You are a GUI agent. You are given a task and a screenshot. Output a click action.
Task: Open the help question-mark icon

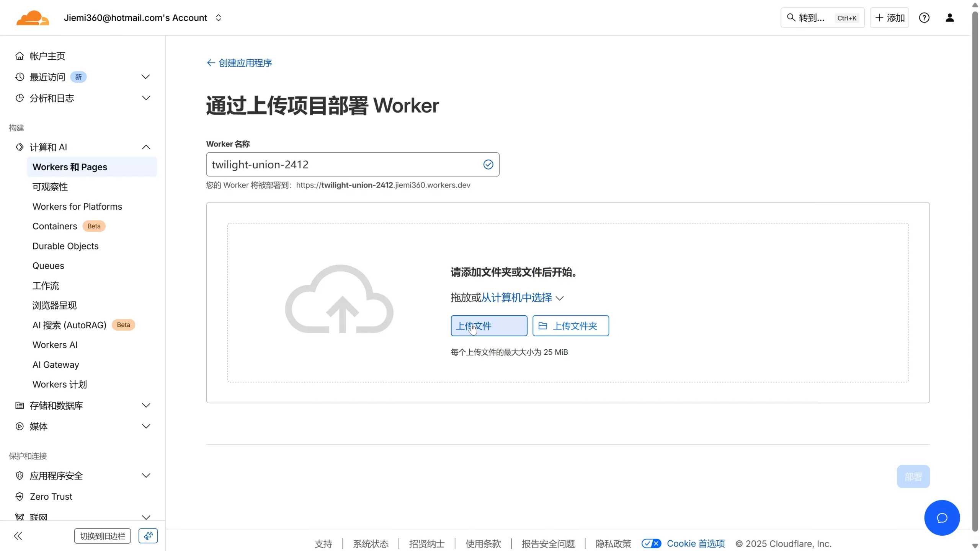pos(925,18)
